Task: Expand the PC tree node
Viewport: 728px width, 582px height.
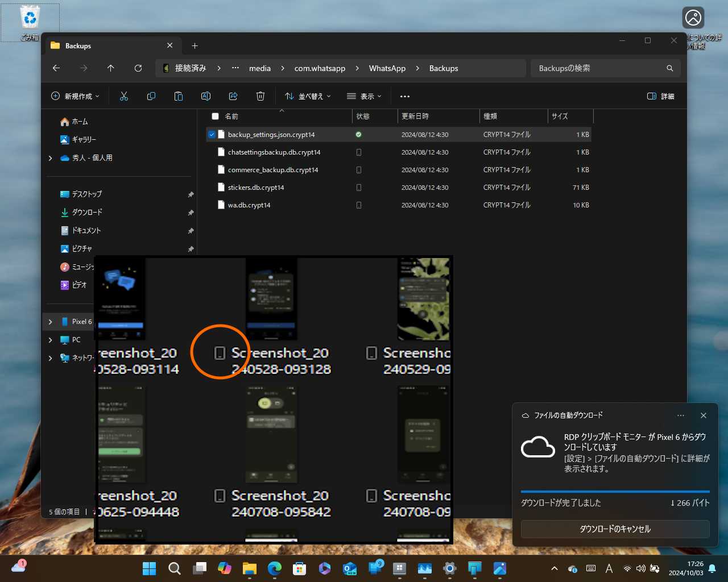Action: pyautogui.click(x=51, y=340)
